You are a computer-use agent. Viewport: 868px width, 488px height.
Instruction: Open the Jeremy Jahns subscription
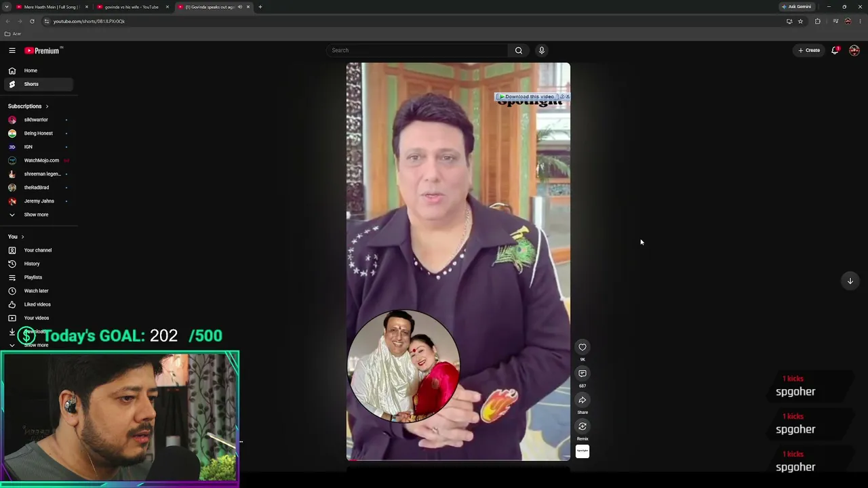pyautogui.click(x=39, y=201)
